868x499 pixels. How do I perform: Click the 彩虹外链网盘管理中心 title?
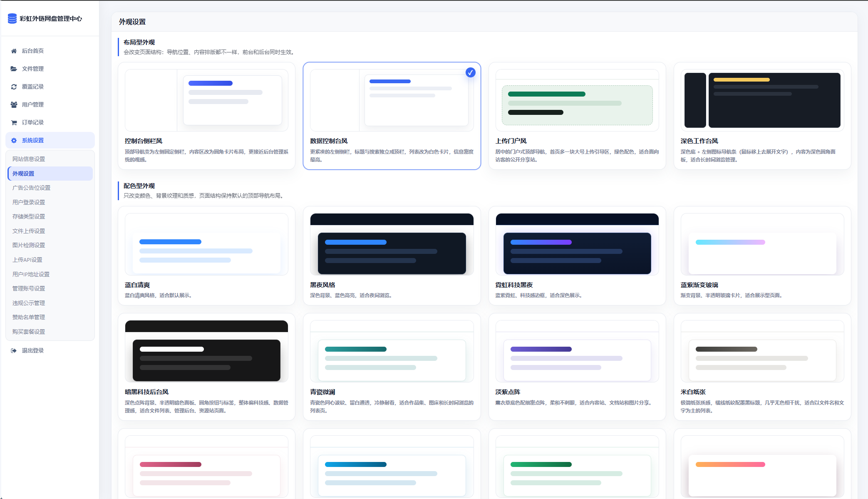(x=51, y=19)
